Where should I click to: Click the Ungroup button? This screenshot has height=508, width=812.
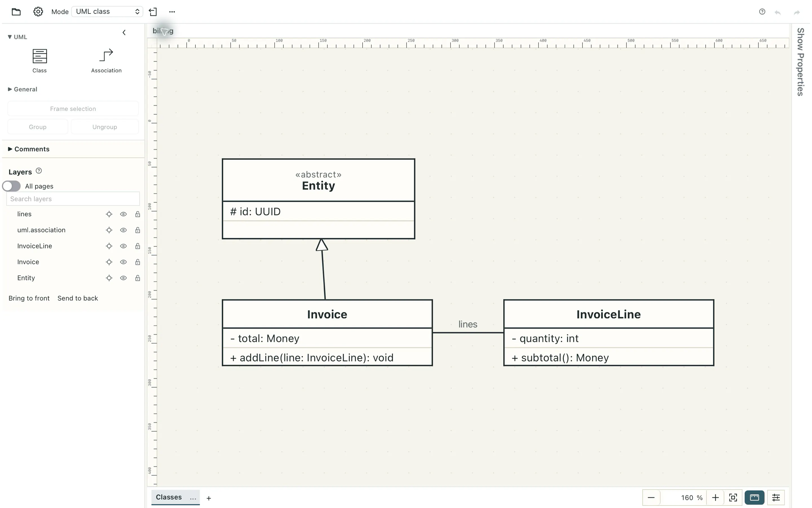tap(105, 127)
